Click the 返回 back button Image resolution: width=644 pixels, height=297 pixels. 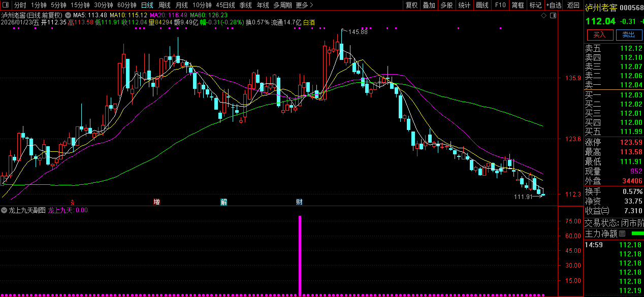(573, 5)
